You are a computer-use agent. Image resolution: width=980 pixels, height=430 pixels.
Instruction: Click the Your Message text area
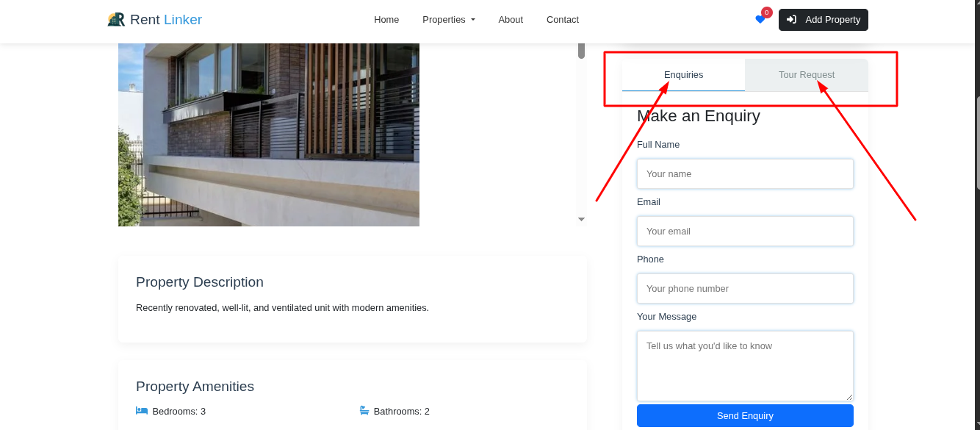point(745,365)
